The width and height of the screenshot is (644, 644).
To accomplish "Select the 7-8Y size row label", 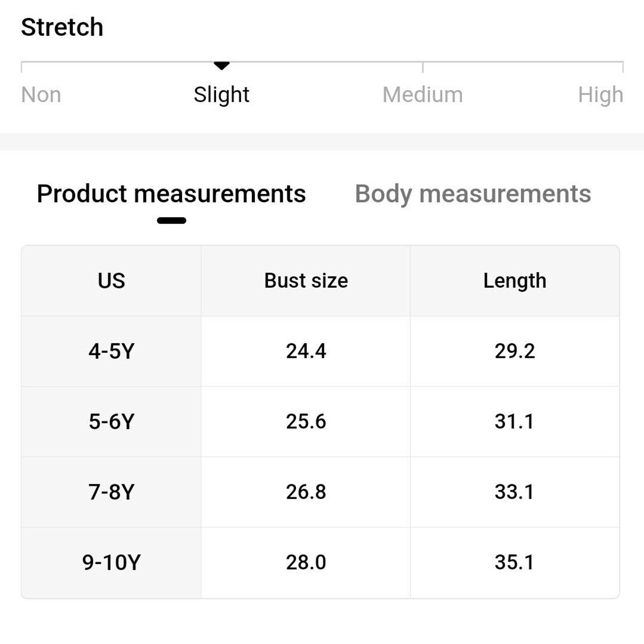I will [x=111, y=492].
